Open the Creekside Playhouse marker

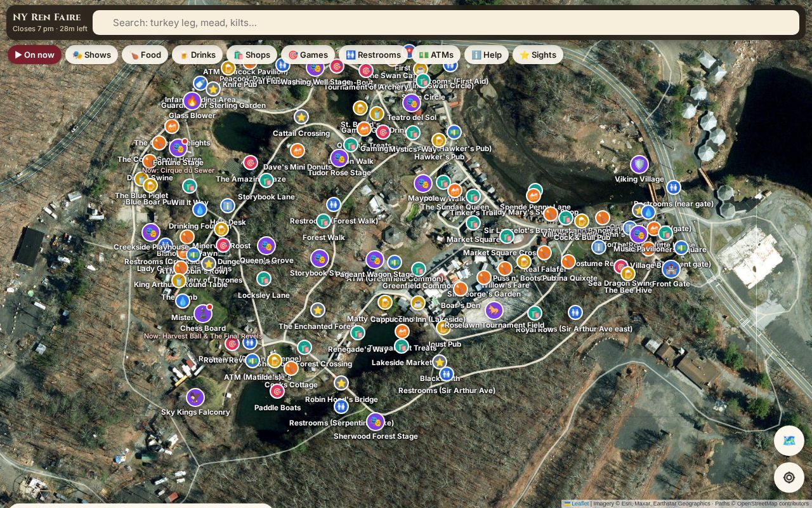click(151, 233)
